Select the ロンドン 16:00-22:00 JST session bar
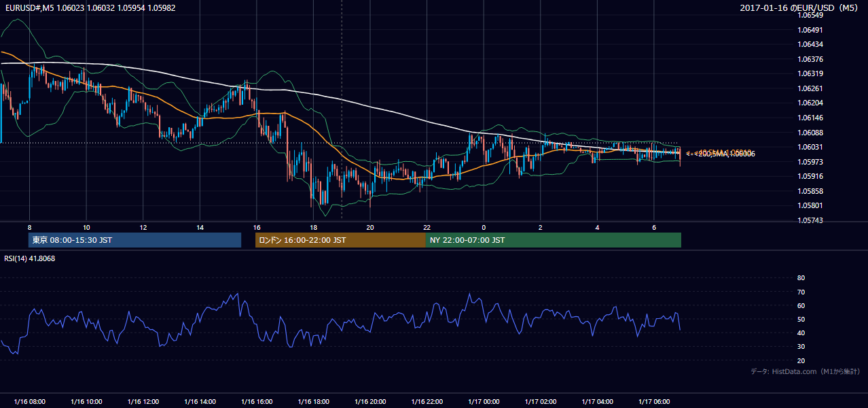 (x=340, y=240)
